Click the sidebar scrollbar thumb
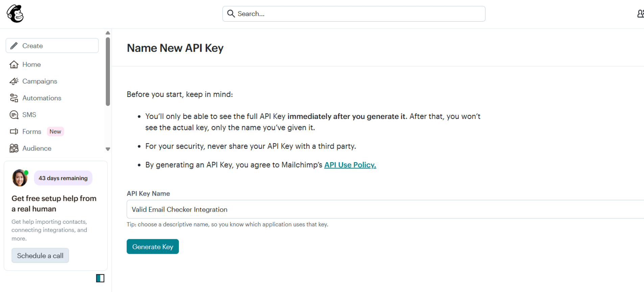Viewport: 644px width, 292px height. pyautogui.click(x=108, y=71)
